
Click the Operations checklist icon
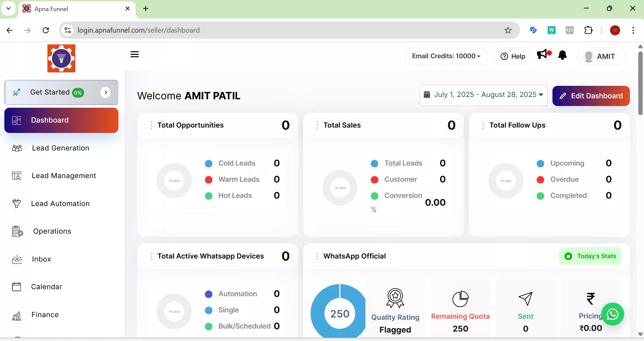pos(17,231)
